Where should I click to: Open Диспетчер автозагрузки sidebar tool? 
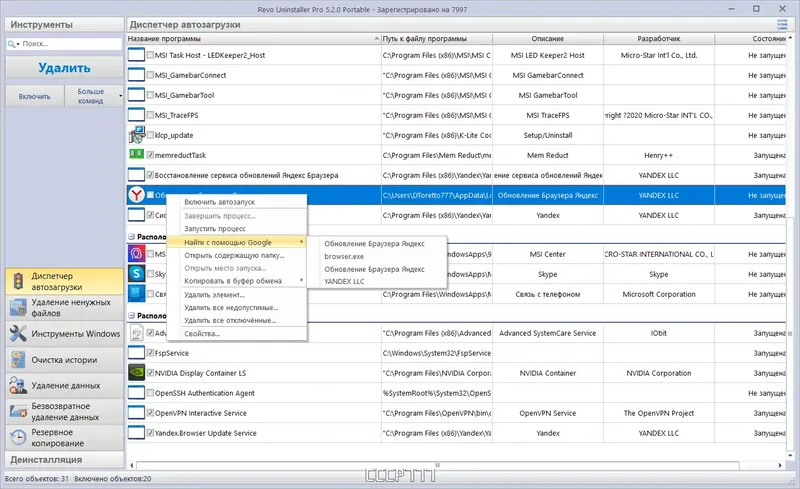click(64, 281)
